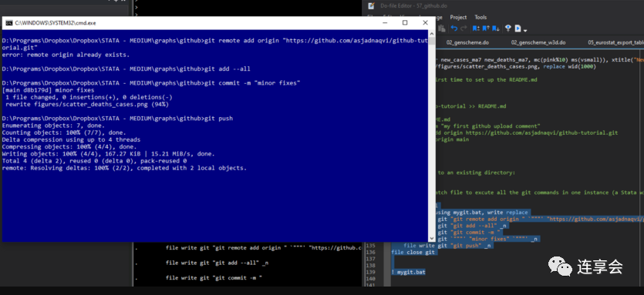Open the Project menu in Do-file Editor
This screenshot has width=644, height=295.
coord(458,17)
